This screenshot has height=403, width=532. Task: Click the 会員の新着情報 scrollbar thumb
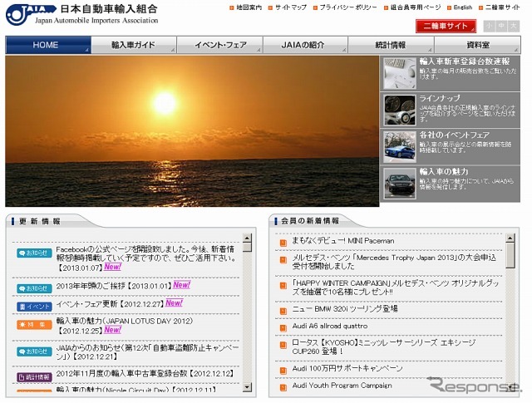pyautogui.click(x=510, y=255)
